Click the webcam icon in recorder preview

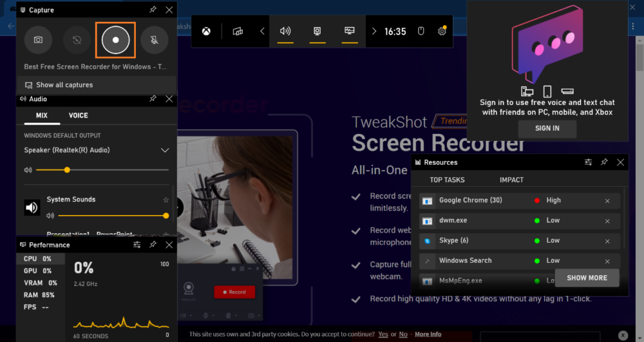pos(189,289)
